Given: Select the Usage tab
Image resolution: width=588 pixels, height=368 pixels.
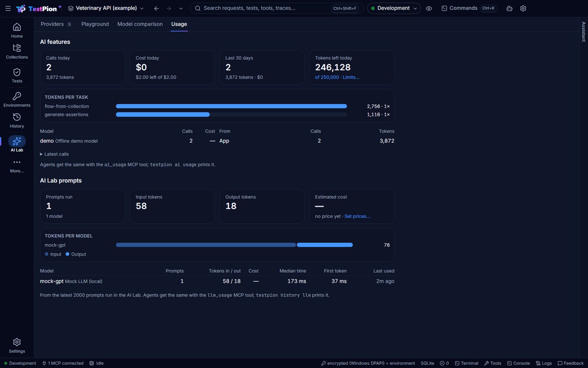Looking at the screenshot, I should pyautogui.click(x=179, y=24).
